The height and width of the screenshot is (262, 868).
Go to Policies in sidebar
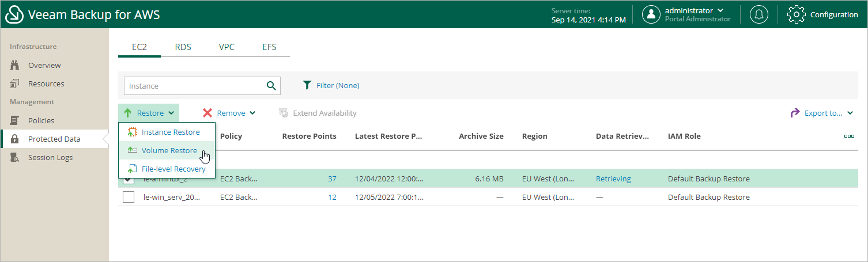pyautogui.click(x=41, y=120)
